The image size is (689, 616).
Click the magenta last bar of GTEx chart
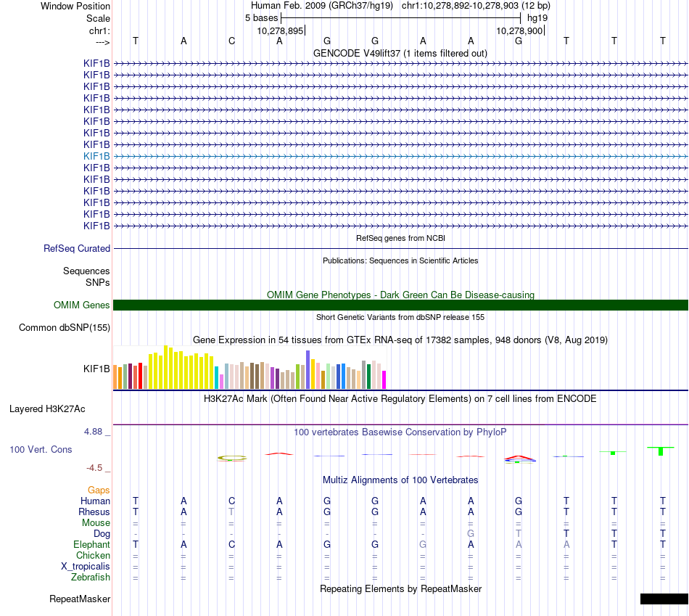click(384, 380)
